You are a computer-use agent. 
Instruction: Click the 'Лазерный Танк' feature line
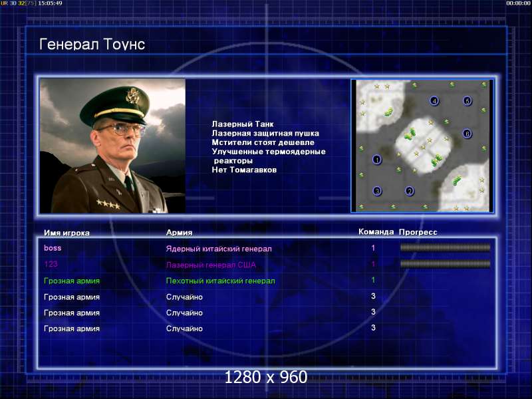point(243,124)
